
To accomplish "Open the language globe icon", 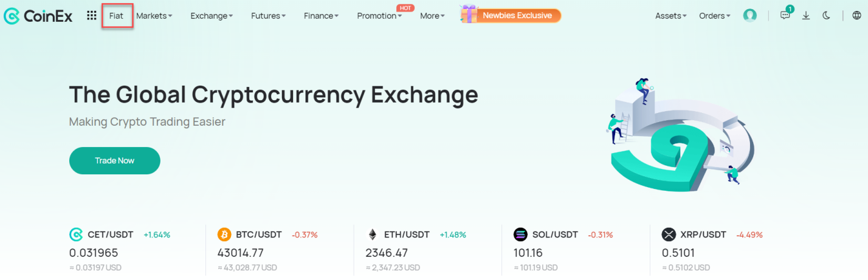I will click(857, 16).
